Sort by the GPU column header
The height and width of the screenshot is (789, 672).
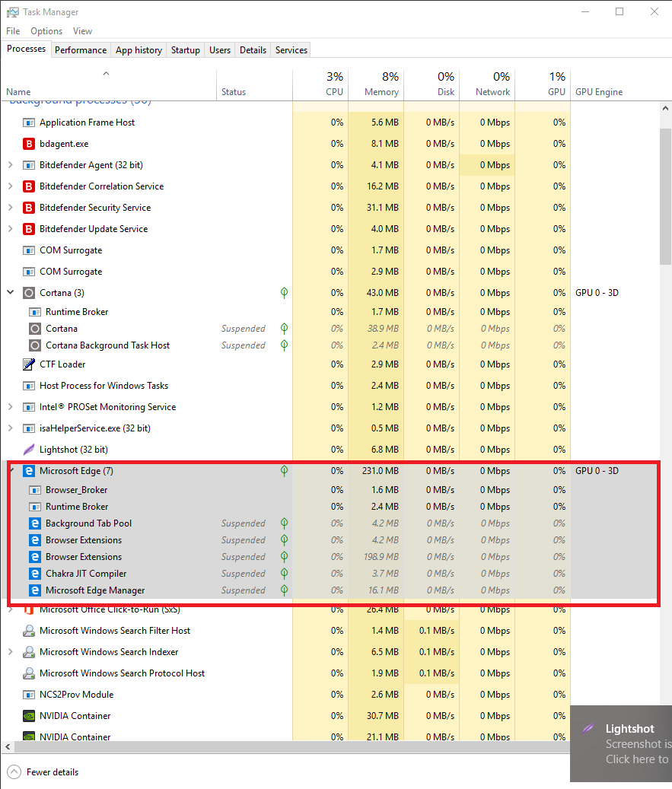coord(543,84)
